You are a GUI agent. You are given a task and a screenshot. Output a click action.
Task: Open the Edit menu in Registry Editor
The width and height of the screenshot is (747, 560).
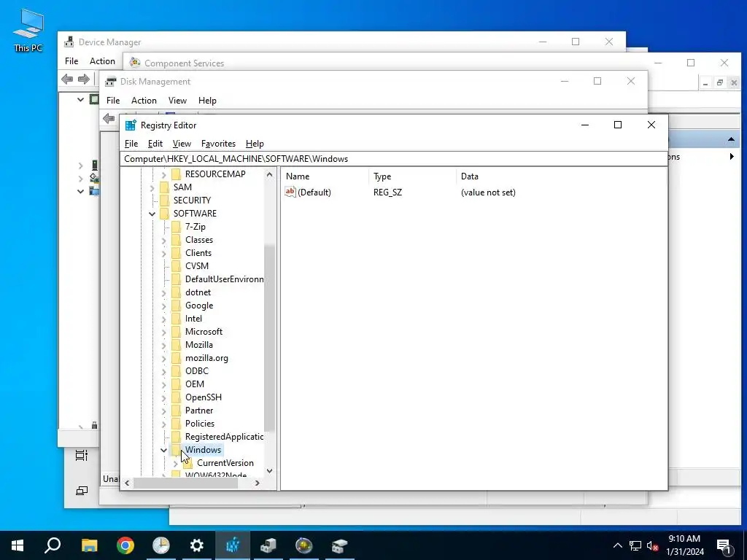(155, 144)
